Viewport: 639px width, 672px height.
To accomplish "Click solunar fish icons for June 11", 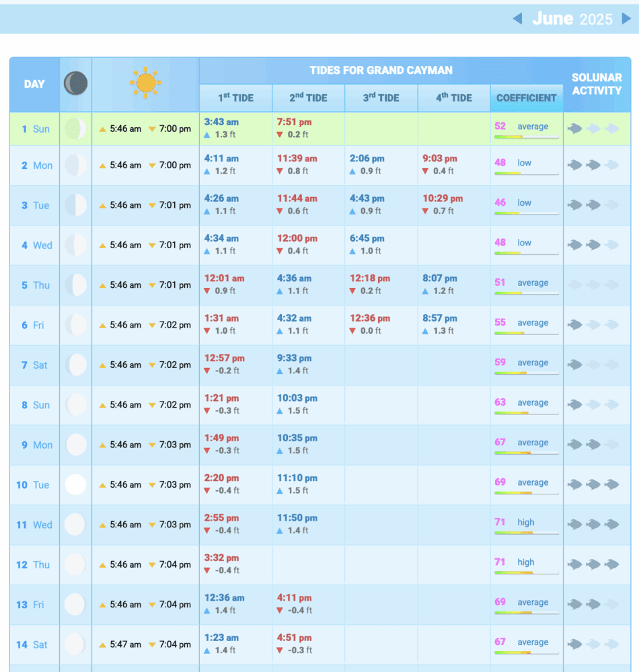I will (x=593, y=524).
